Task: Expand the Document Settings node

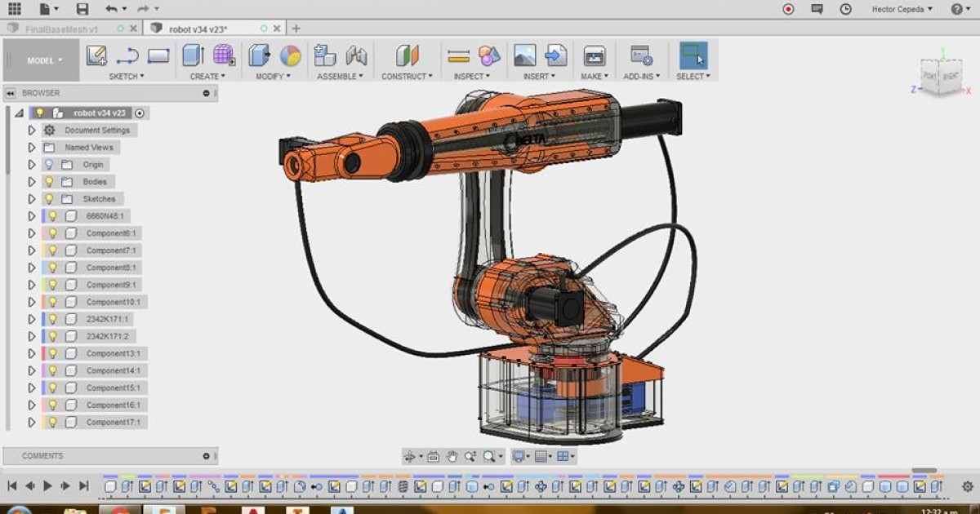Action: tap(31, 130)
